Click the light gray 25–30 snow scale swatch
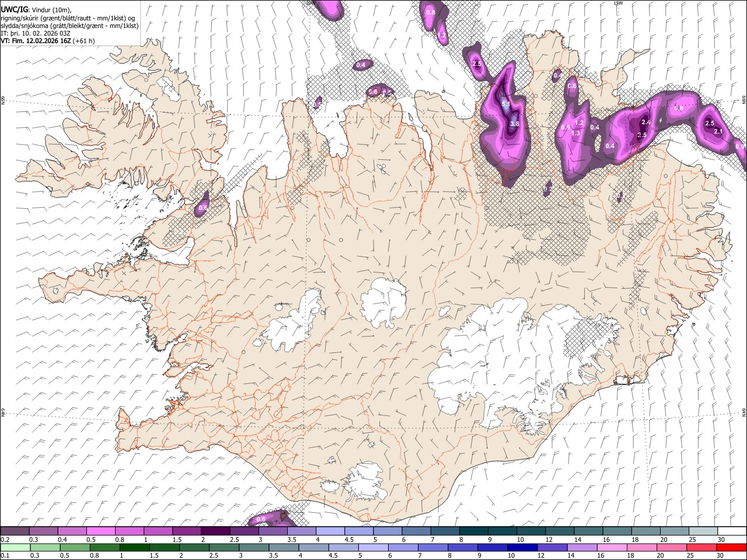The height and width of the screenshot is (560, 747). (703, 531)
